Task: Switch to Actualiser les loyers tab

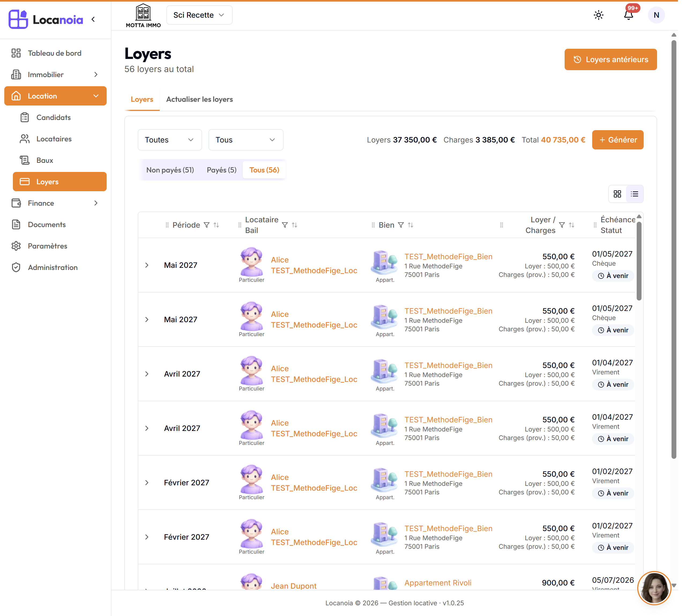Action: click(x=199, y=100)
